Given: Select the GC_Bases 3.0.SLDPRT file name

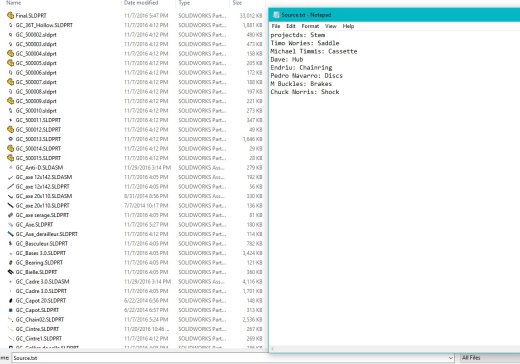Looking at the screenshot, I should pos(41,253).
